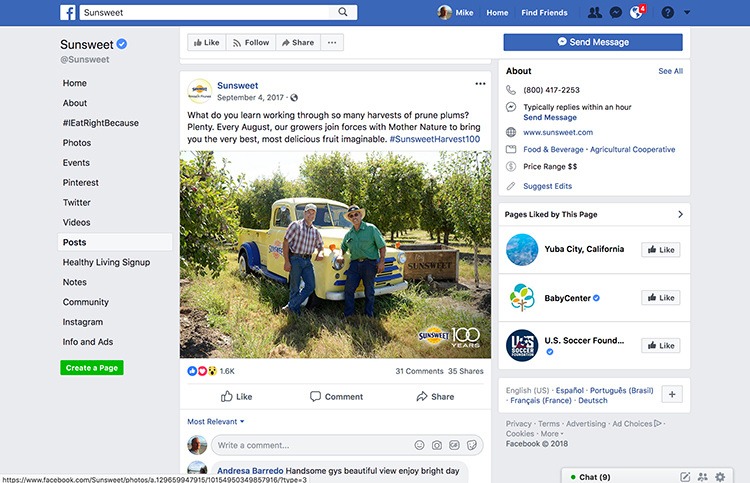
Task: Like the U.S. Soccer Foundation page
Action: (x=661, y=345)
